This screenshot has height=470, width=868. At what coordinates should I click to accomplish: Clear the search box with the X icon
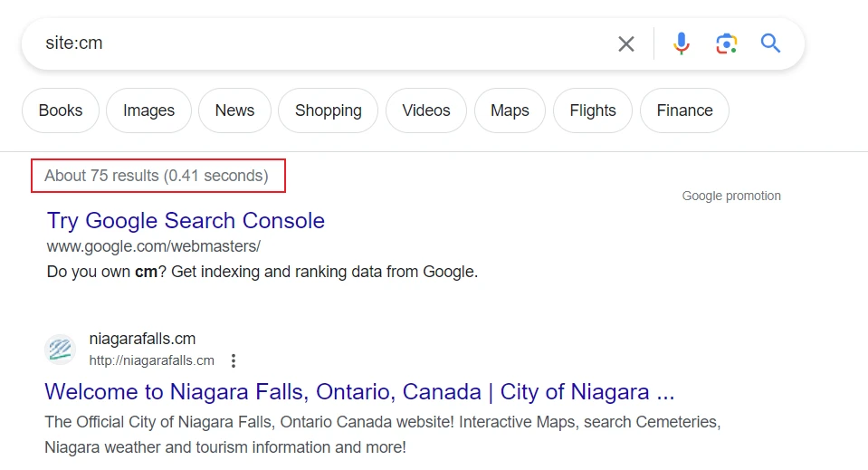[x=625, y=43]
